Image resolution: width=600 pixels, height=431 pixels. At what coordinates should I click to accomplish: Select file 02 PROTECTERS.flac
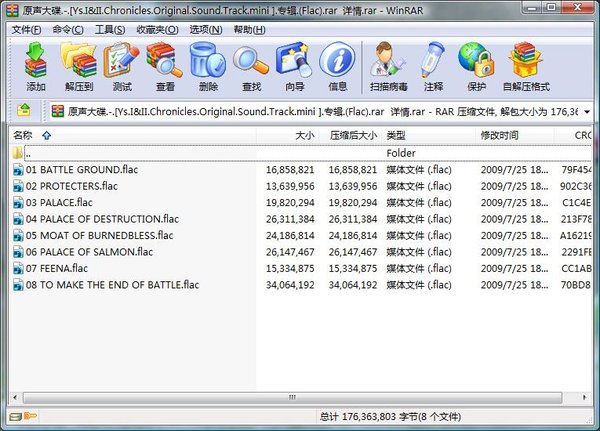click(72, 186)
